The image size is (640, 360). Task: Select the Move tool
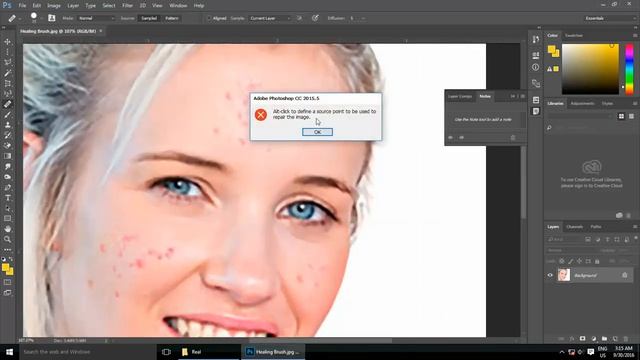[7, 42]
